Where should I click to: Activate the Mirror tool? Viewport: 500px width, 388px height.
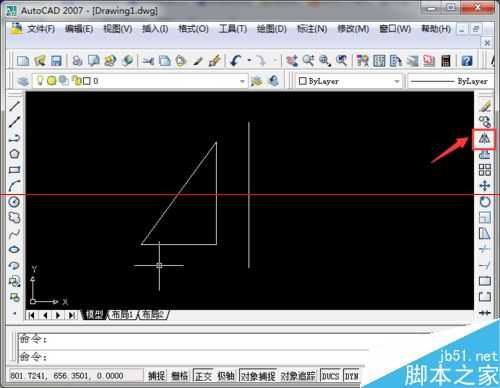(x=484, y=138)
